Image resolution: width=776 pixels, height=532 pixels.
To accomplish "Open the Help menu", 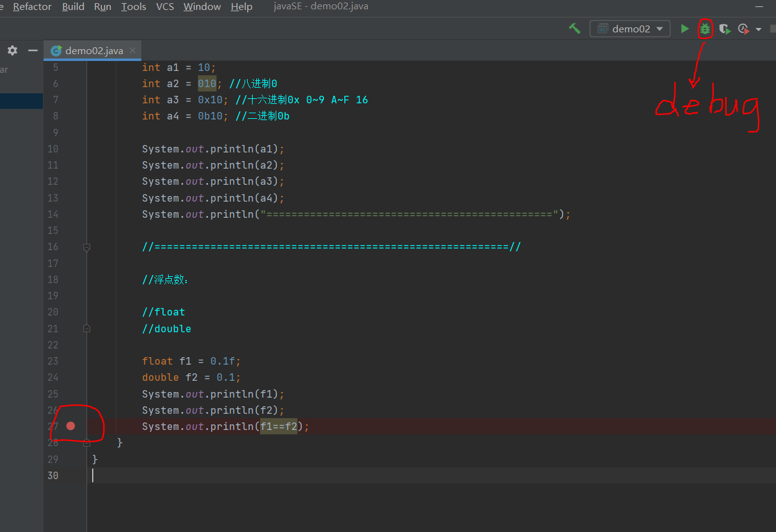I will pos(241,7).
